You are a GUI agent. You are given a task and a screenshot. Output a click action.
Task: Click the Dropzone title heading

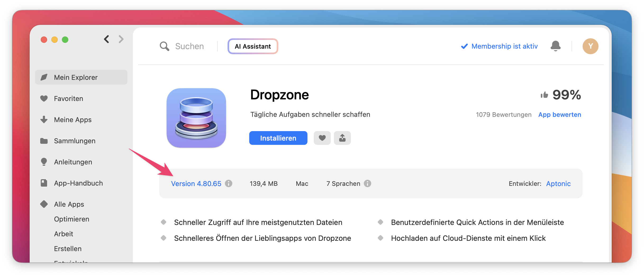(279, 95)
